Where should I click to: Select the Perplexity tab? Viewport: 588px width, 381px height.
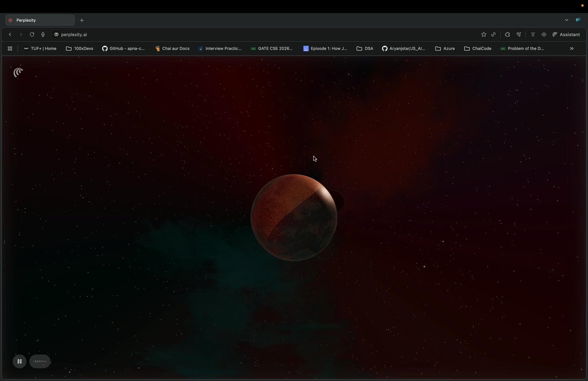tap(40, 20)
